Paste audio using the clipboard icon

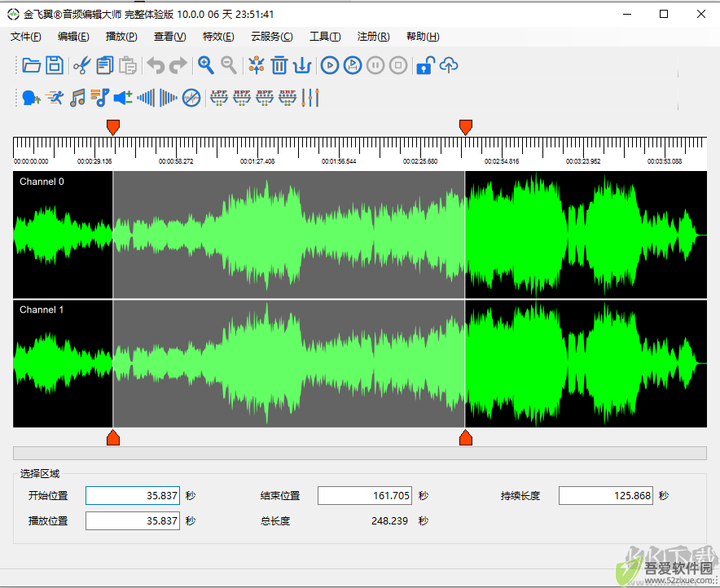128,66
